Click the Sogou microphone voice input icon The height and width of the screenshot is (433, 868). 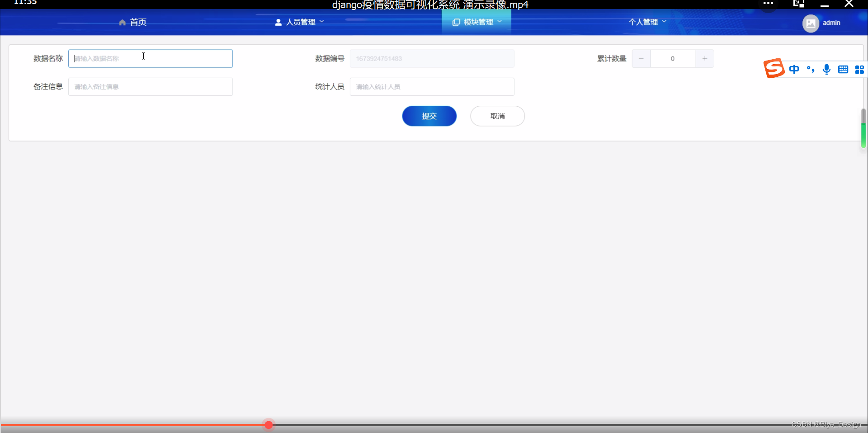tap(827, 69)
